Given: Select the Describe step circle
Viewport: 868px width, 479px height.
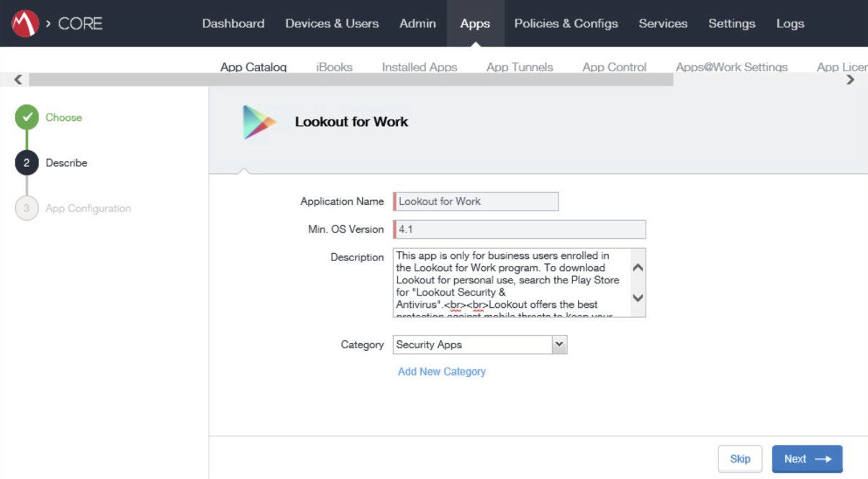Looking at the screenshot, I should [x=27, y=163].
